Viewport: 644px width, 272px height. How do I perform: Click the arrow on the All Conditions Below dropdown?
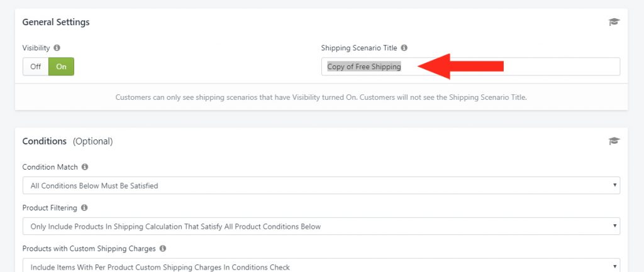615,185
